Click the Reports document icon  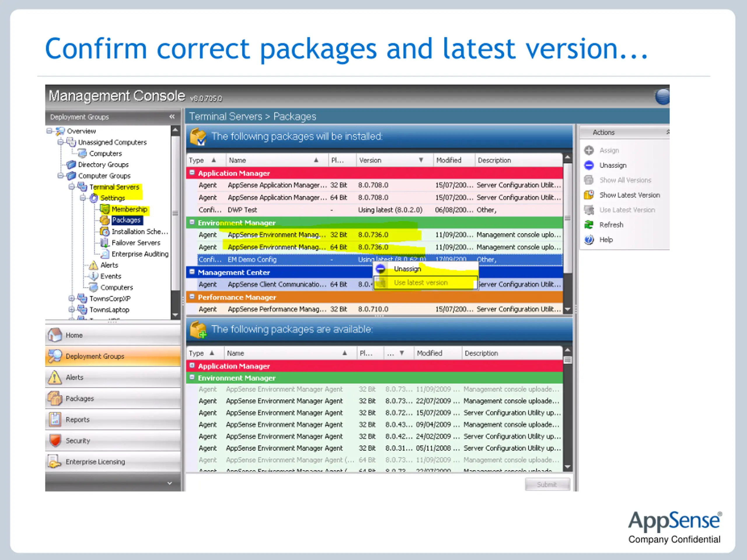tap(55, 419)
